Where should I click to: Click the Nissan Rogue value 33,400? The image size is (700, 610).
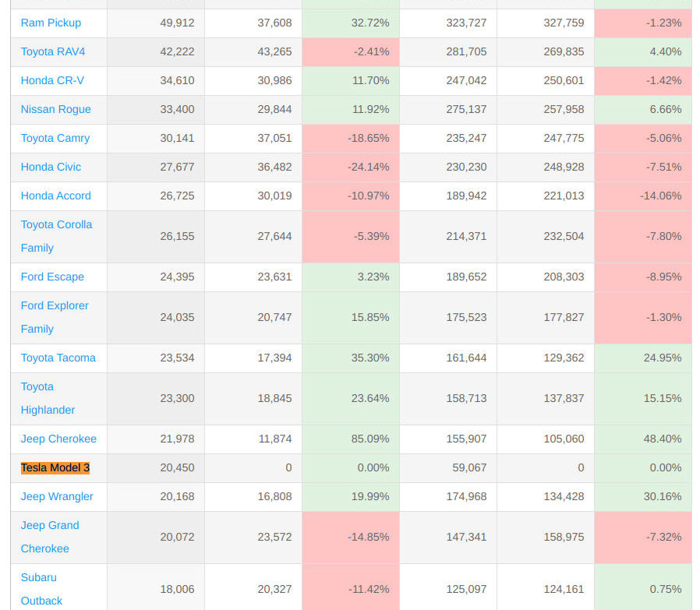click(156, 110)
